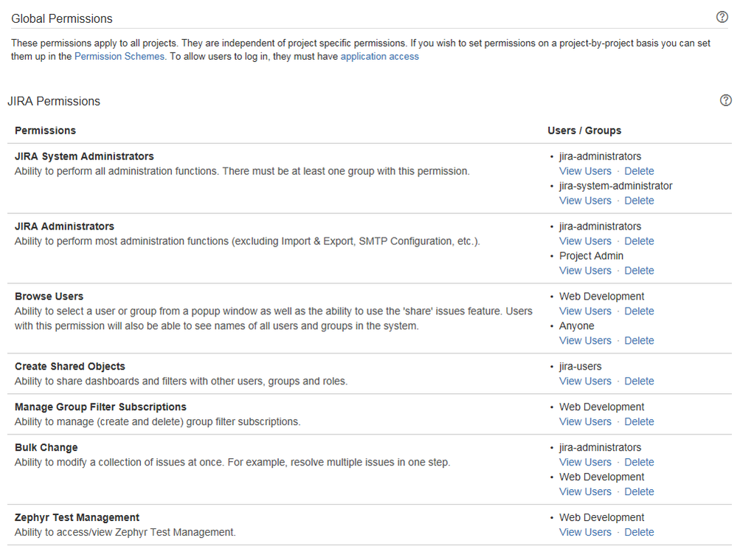
Task: View users under Zephyr Test Management
Action: pyautogui.click(x=585, y=532)
